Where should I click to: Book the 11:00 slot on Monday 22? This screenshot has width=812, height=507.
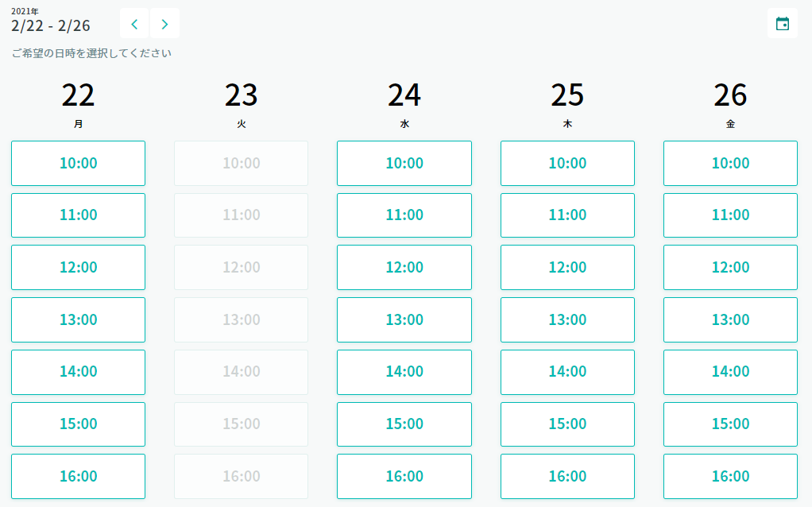tap(78, 215)
